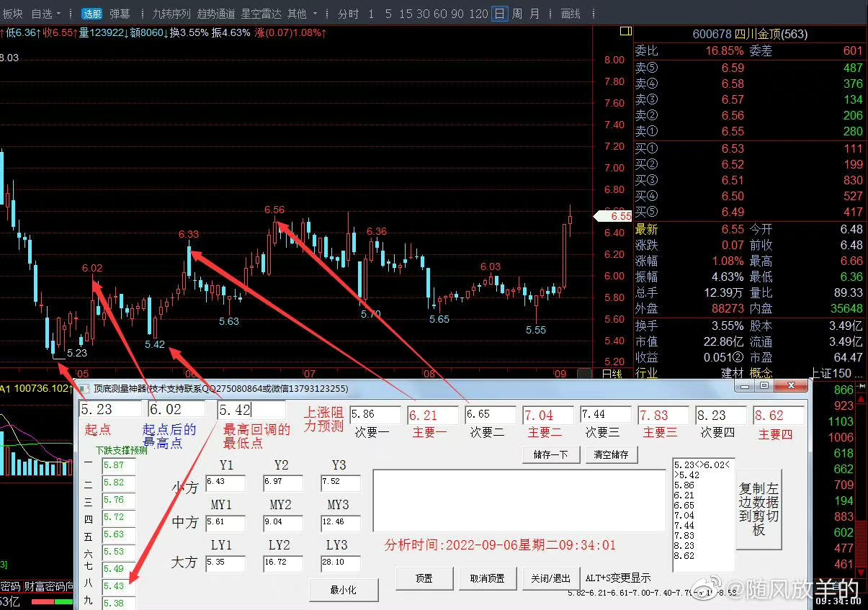Viewport: 868px width, 610px height.
Task: Apply the 星空雷达 indicator
Action: [261, 14]
